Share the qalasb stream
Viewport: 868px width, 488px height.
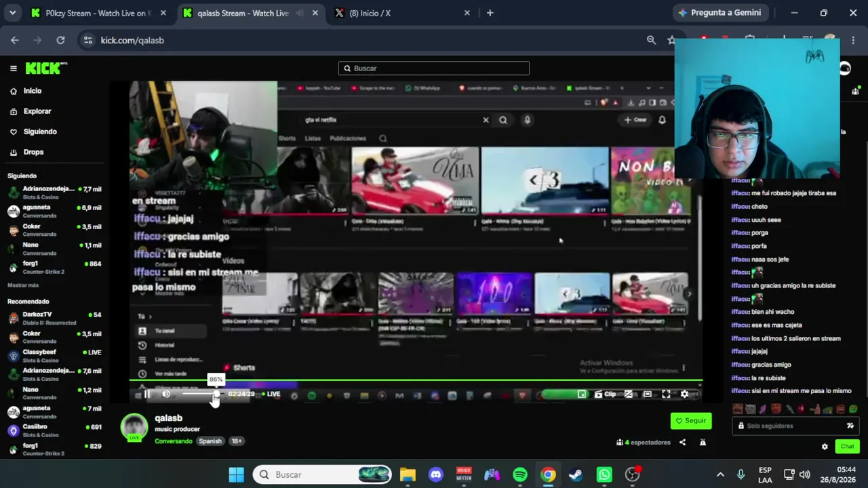pyautogui.click(x=682, y=443)
